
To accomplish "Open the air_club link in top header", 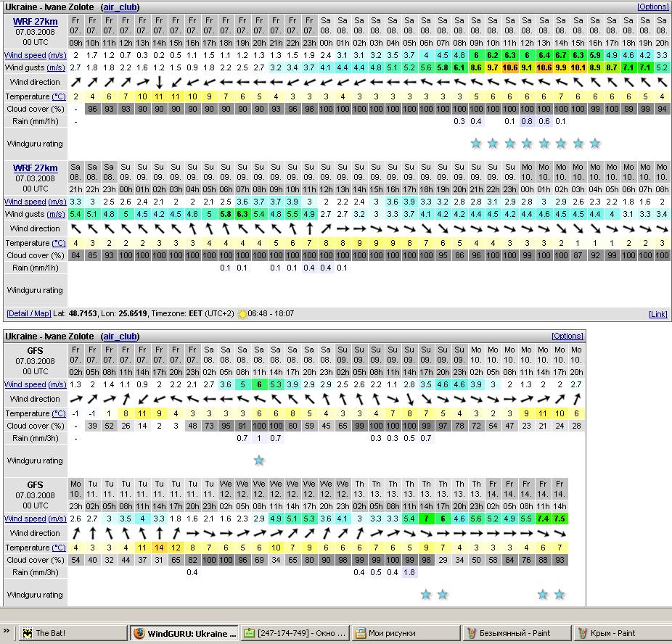I will tap(120, 7).
